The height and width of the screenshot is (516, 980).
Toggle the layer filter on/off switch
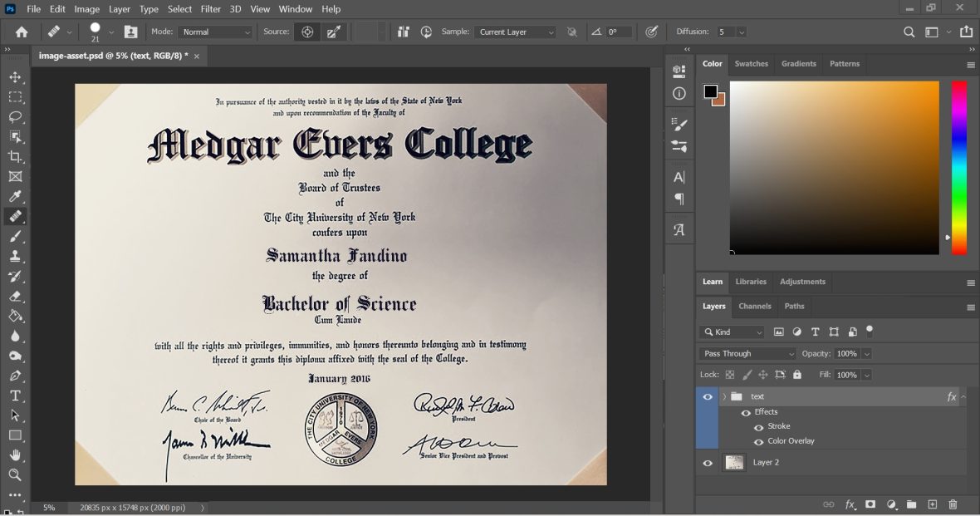pos(870,331)
